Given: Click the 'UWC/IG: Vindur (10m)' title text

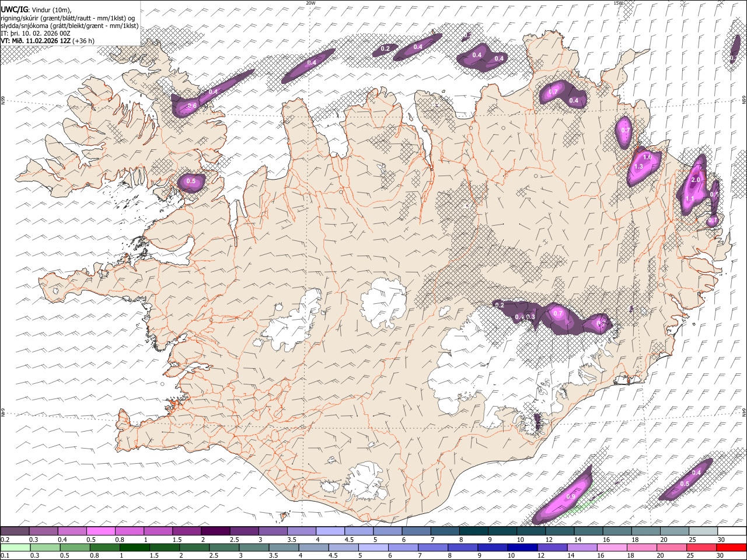Looking at the screenshot, I should (36, 9).
